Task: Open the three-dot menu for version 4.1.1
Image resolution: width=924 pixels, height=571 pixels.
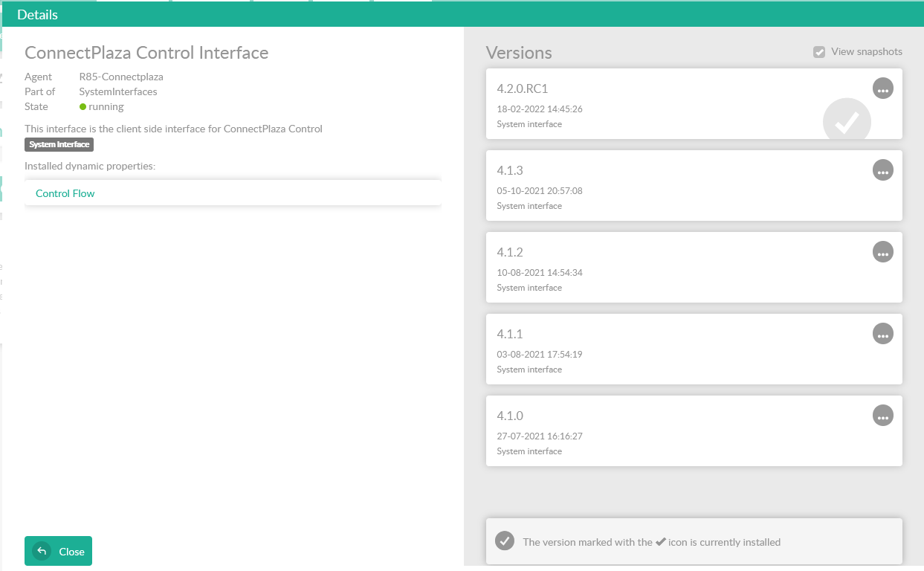Action: [x=882, y=334]
